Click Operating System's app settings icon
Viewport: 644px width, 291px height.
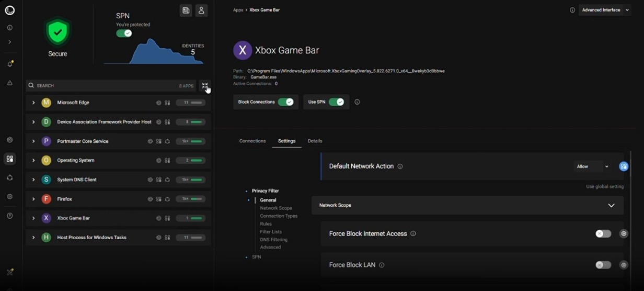click(x=167, y=161)
